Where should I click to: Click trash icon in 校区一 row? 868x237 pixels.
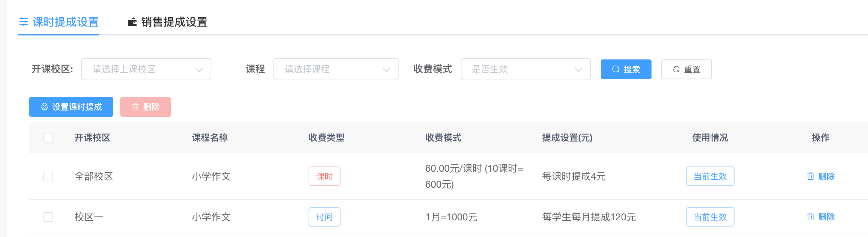point(811,217)
